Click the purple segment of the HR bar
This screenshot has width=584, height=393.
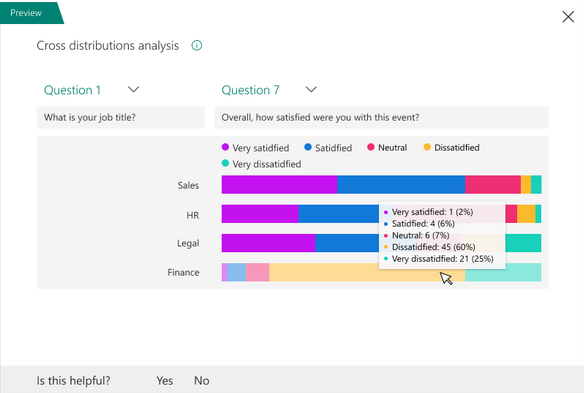260,214
